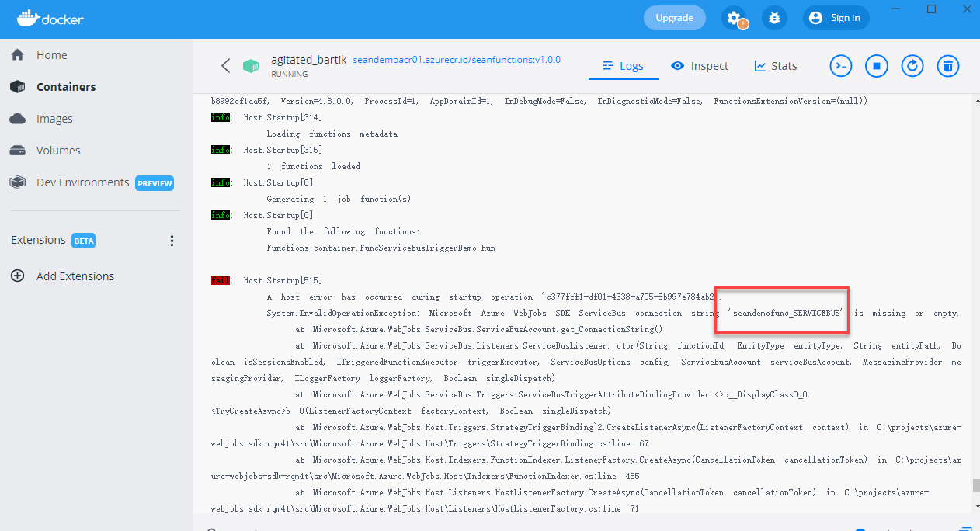Click the Dev Environments box icon
This screenshot has width=980, height=531.
(18, 182)
